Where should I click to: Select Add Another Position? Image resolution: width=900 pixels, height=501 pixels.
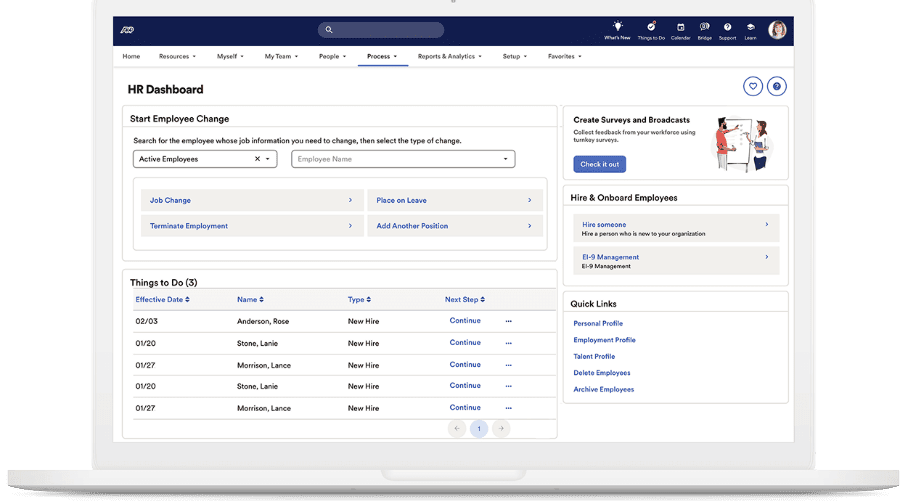[x=455, y=226]
